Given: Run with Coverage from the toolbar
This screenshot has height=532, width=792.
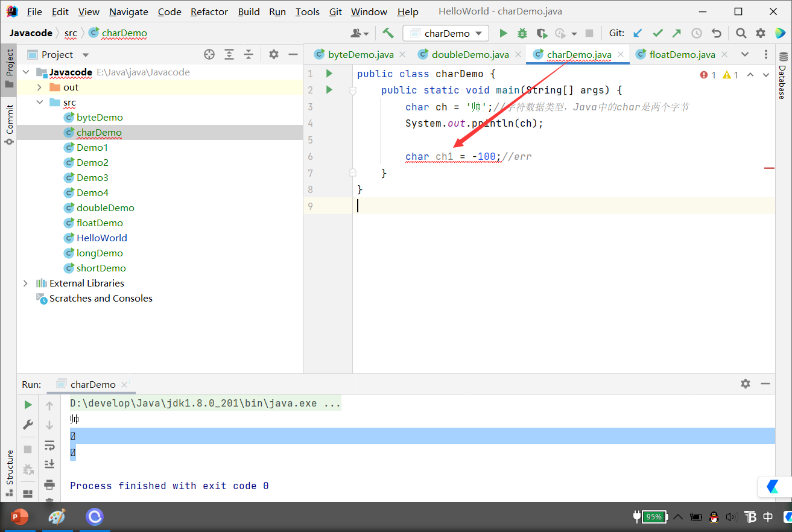Looking at the screenshot, I should tap(542, 33).
